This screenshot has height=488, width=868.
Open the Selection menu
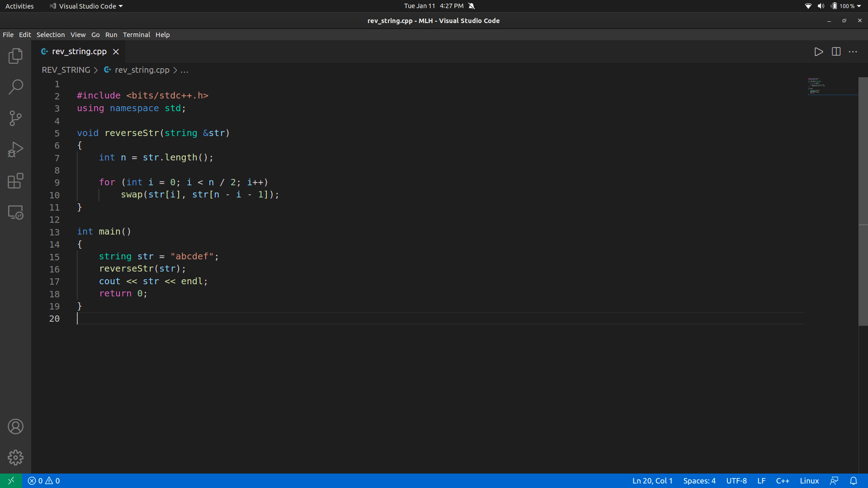pyautogui.click(x=51, y=35)
